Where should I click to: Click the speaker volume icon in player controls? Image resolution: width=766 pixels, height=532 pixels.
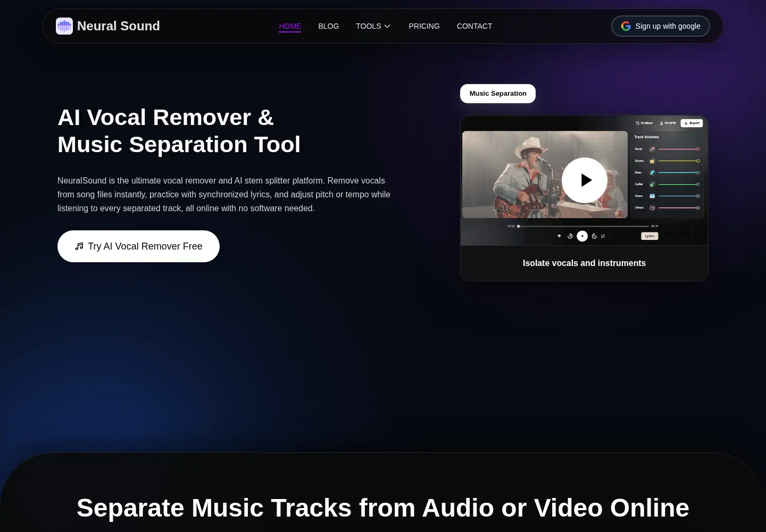559,236
